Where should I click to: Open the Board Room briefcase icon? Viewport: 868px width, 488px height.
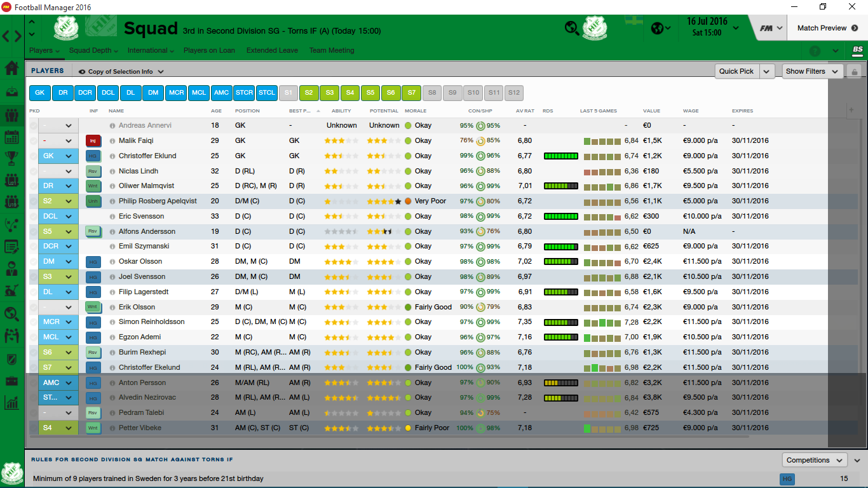pos(11,381)
